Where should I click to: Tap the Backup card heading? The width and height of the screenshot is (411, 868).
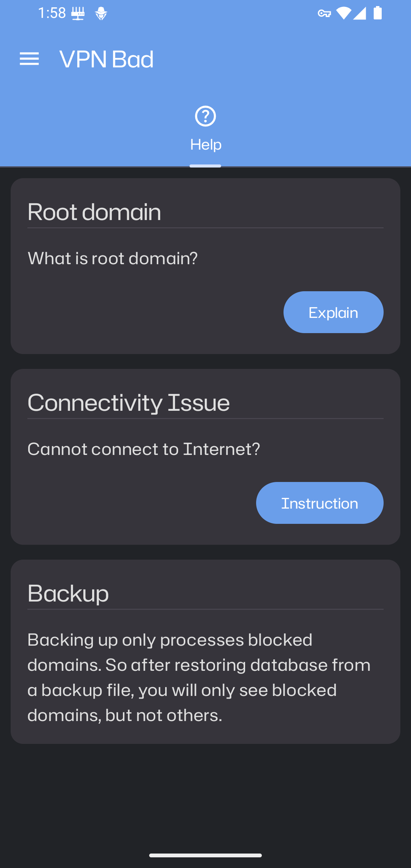(68, 593)
